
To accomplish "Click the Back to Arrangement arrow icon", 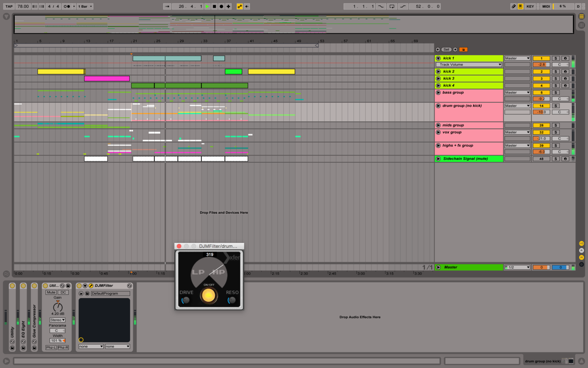I will pos(247,6).
